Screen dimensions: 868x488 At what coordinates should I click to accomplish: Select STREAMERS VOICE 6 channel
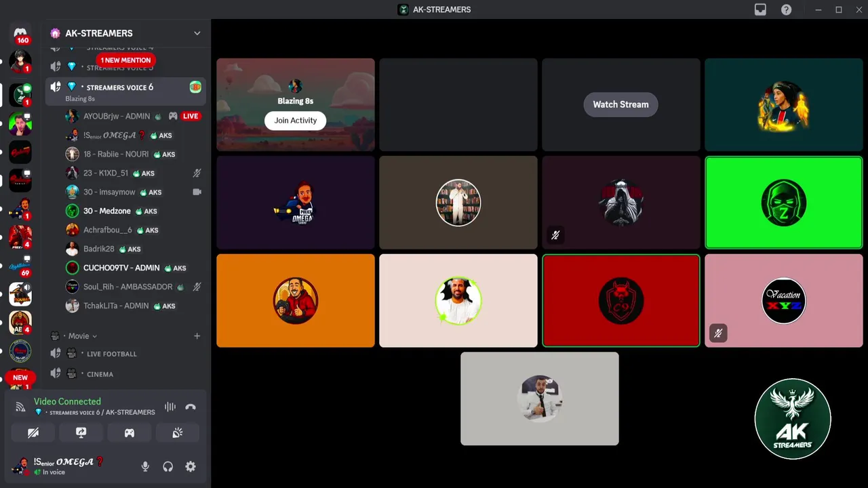(x=125, y=91)
